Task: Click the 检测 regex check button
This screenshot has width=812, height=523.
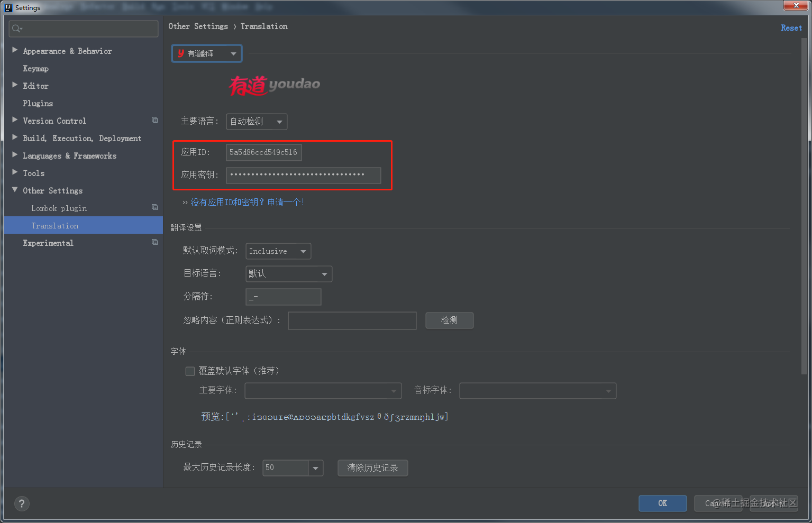Action: tap(449, 320)
